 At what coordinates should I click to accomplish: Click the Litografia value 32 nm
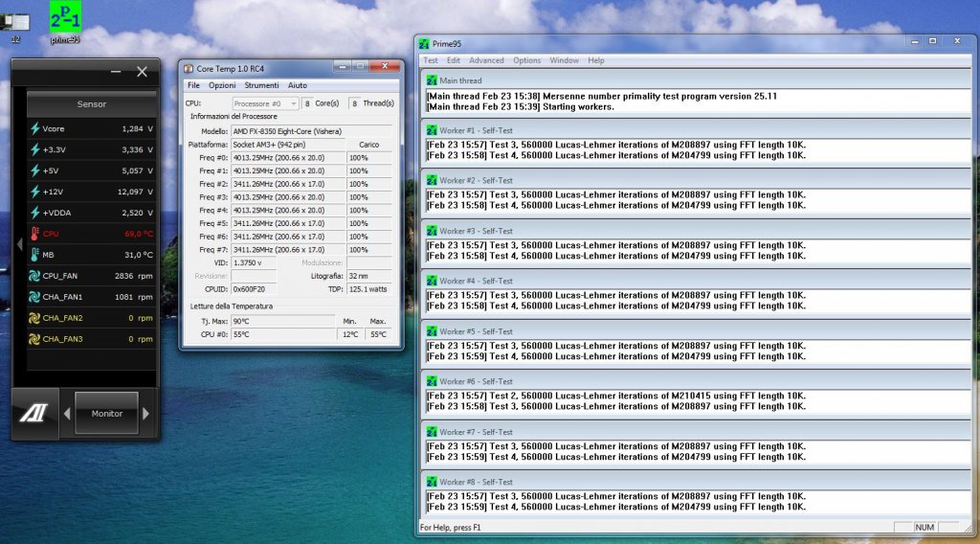coord(368,277)
